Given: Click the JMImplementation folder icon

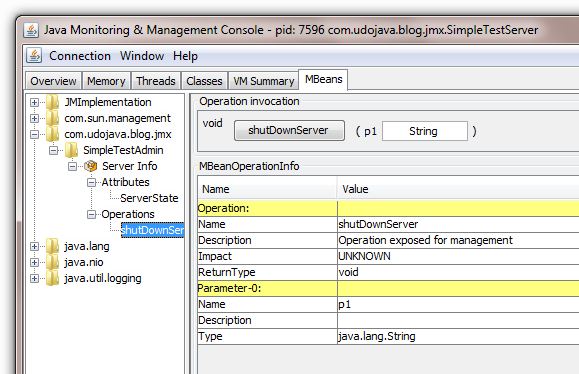Looking at the screenshot, I should click(52, 102).
